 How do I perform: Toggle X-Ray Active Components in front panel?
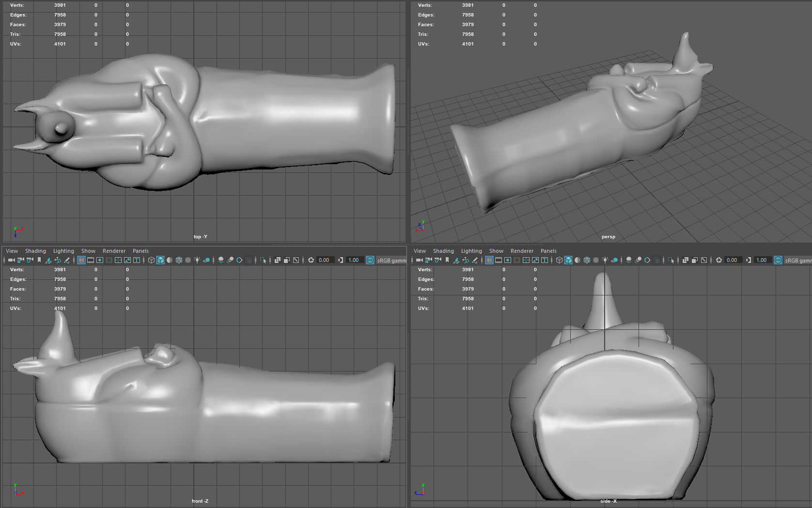click(287, 260)
